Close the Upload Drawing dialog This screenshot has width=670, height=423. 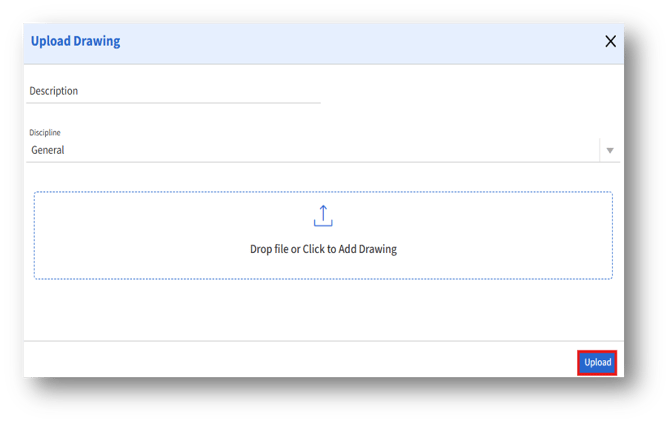pos(610,42)
